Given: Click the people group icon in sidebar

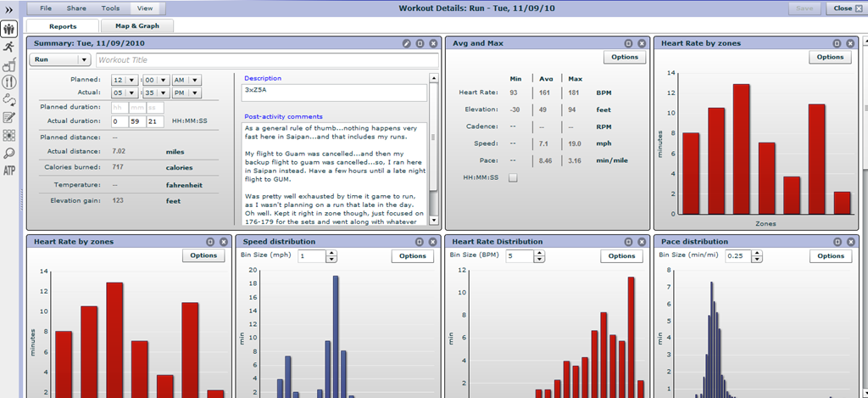Looking at the screenshot, I should tap(8, 29).
